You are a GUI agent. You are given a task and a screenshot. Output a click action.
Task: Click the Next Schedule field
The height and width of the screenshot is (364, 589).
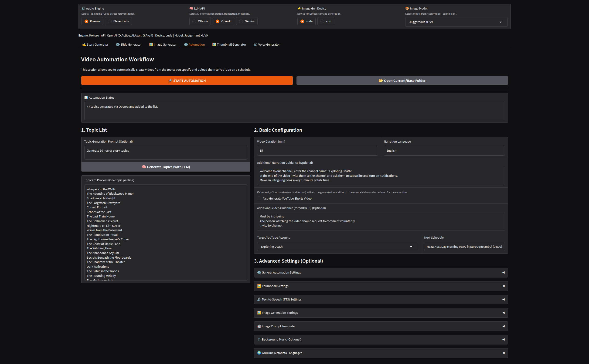tap(464, 247)
